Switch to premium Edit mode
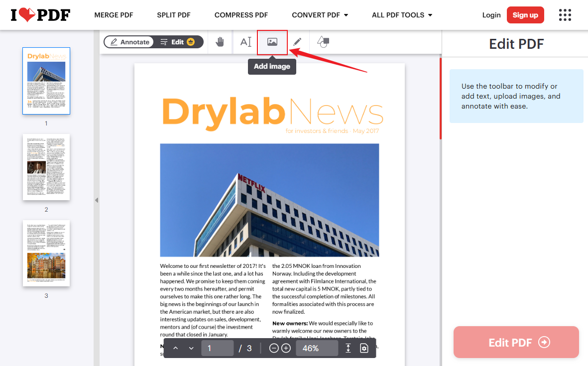This screenshot has width=588, height=366. [x=178, y=42]
